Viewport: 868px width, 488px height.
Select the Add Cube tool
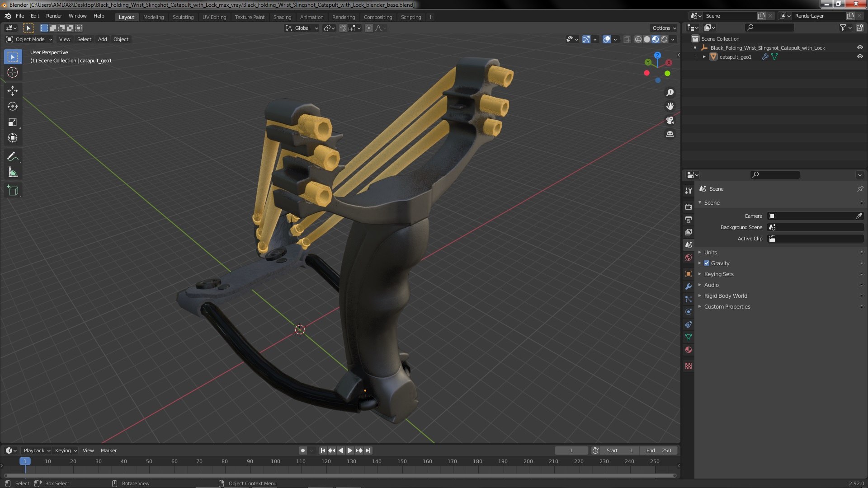pyautogui.click(x=13, y=191)
